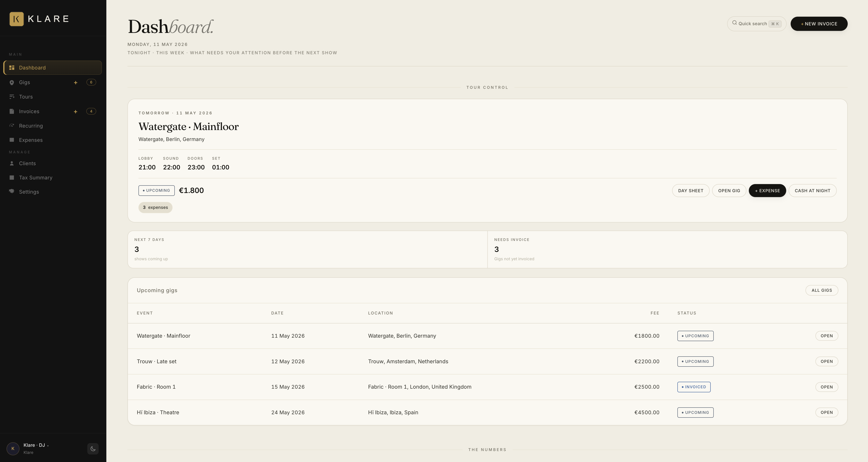View All Gigs from upcoming list
This screenshot has height=462, width=868.
tap(822, 290)
